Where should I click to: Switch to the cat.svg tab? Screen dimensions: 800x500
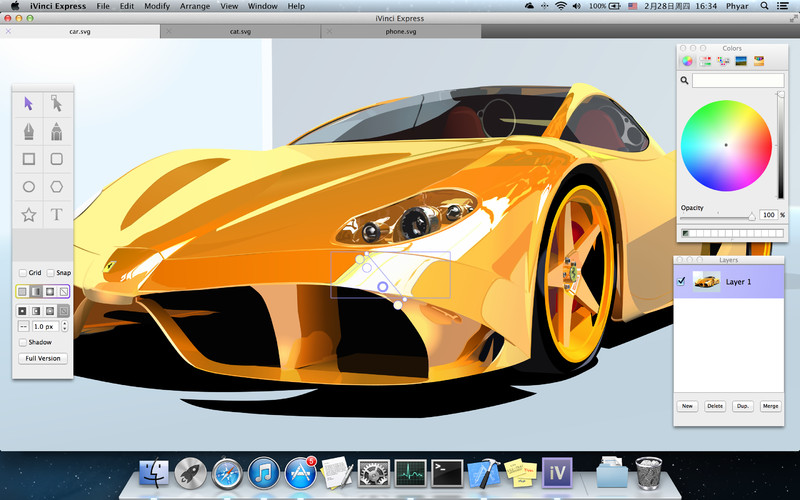tap(240, 31)
